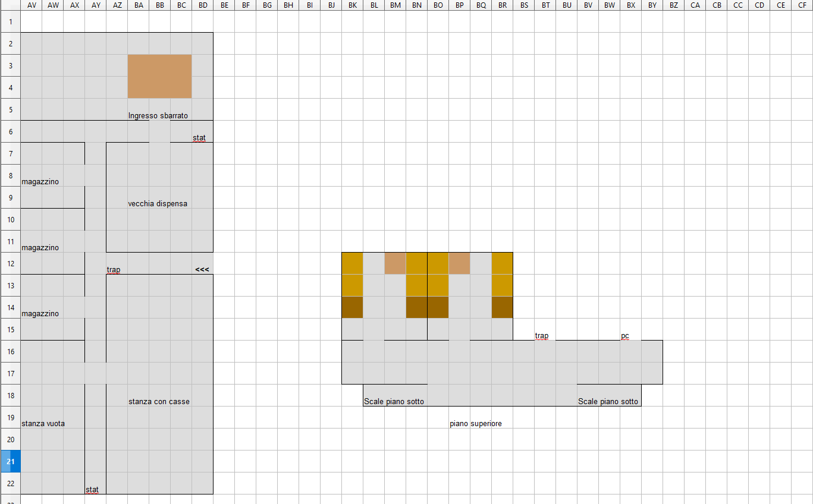Select the column BK header
The image size is (813, 504).
pyautogui.click(x=353, y=5)
